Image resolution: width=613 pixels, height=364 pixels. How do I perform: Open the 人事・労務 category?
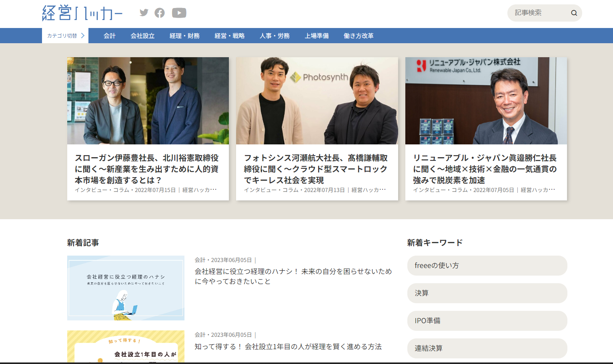tap(274, 36)
